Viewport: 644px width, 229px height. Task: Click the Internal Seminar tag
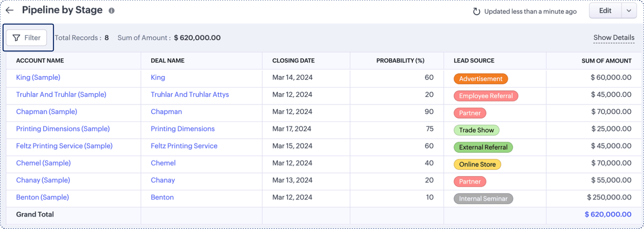tap(483, 199)
